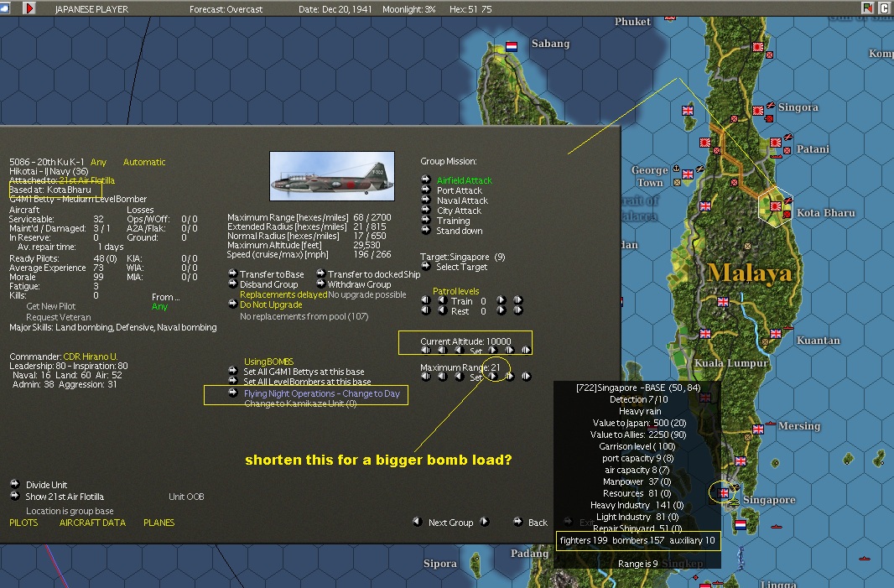Click the George Town British flag icon
894x588 pixels.
pos(688,174)
